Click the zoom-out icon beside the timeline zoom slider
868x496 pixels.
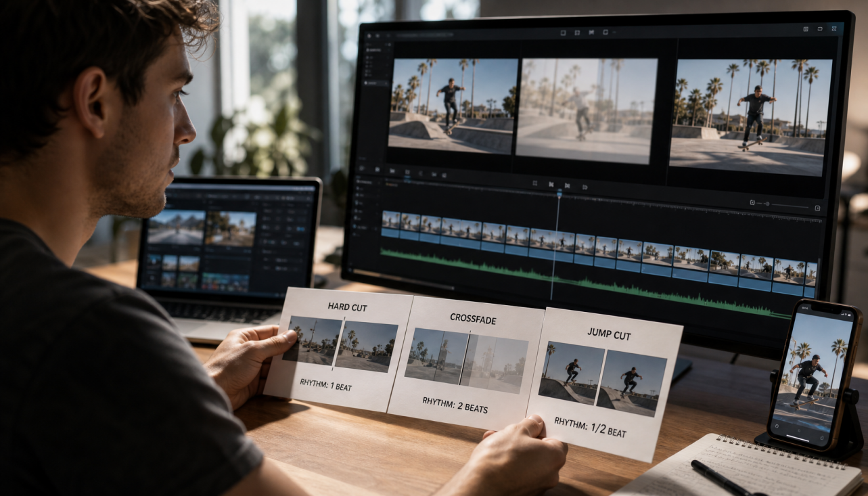pos(752,202)
